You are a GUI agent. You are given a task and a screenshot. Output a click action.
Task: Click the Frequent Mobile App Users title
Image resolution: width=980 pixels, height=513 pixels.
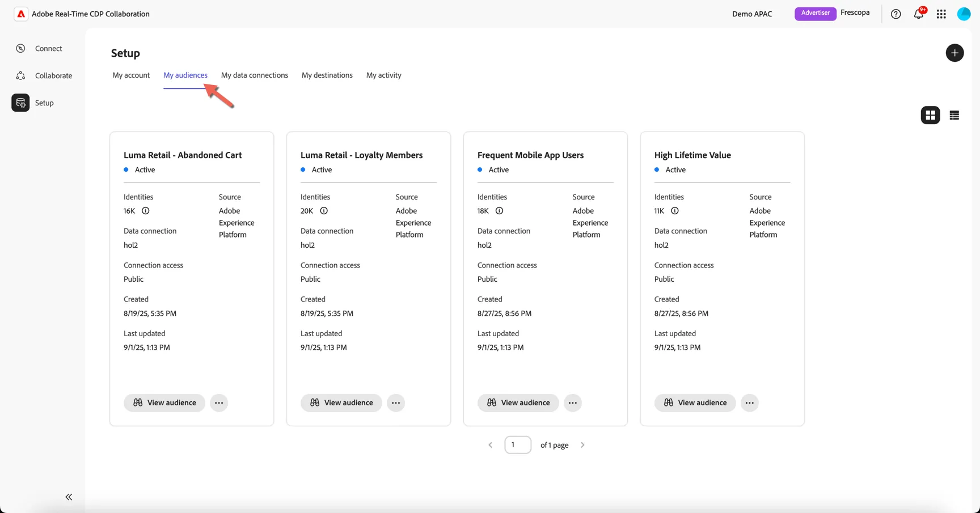tap(531, 155)
